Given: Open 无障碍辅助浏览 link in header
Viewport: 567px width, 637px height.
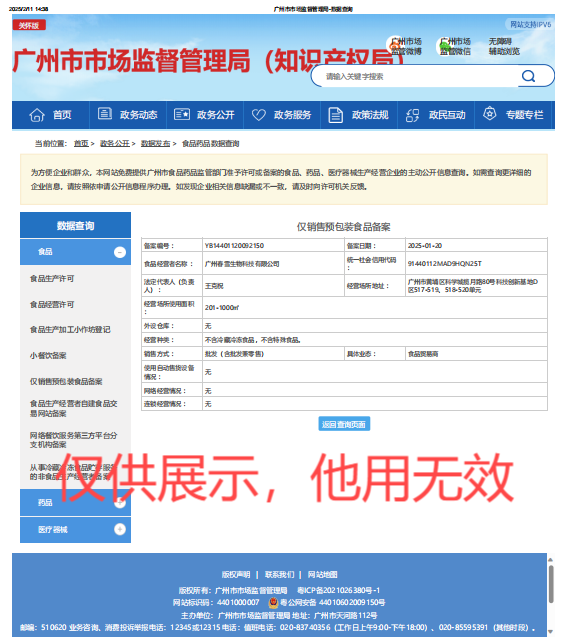Looking at the screenshot, I should coord(504,46).
